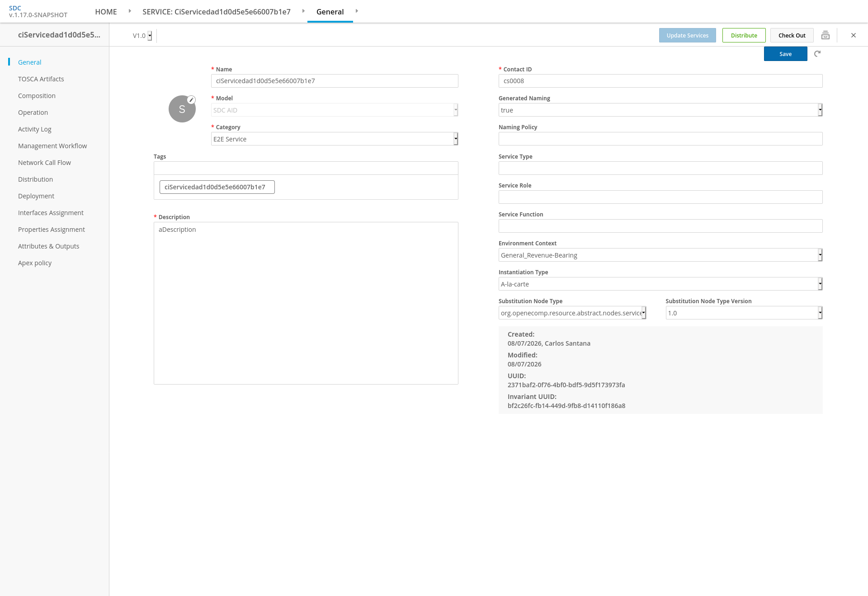Click breadcrumb arrow after HOME
The width and height of the screenshot is (868, 596).
130,11
